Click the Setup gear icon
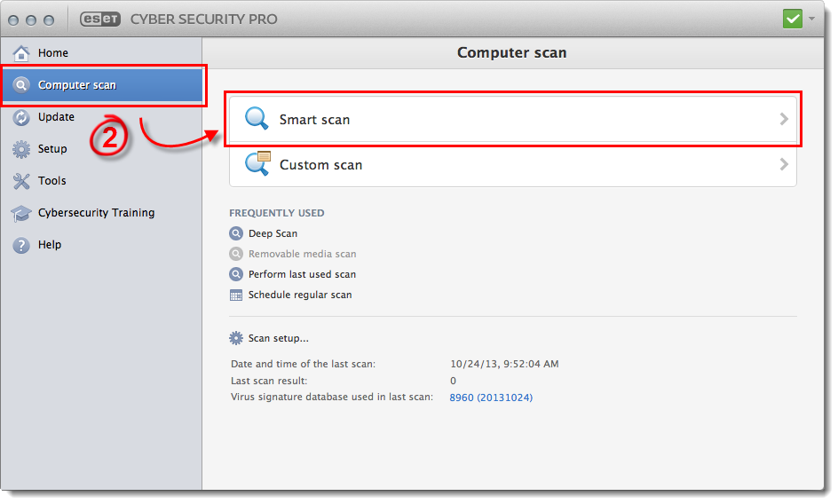Viewport: 838px width, 504px height. [x=21, y=149]
